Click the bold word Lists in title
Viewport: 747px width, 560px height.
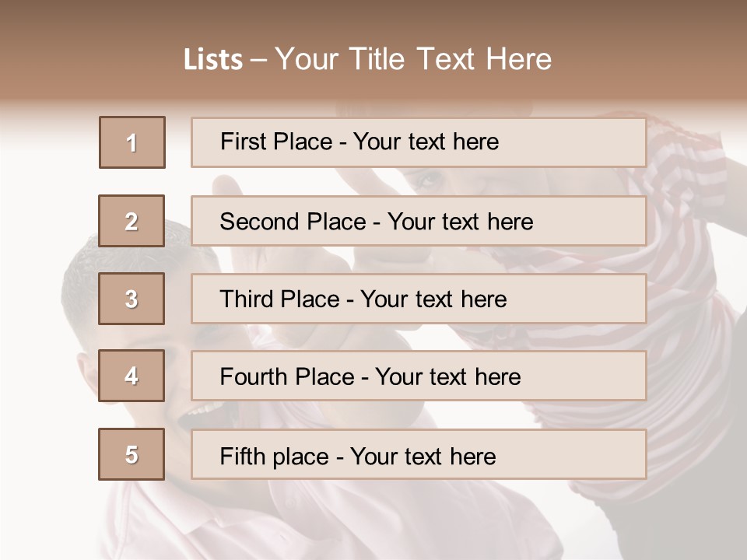click(x=213, y=59)
